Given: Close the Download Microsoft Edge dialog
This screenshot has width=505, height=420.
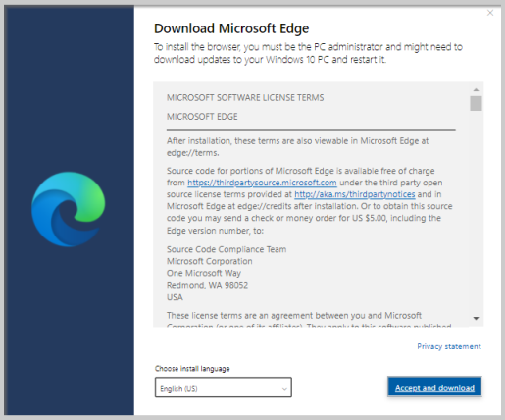Looking at the screenshot, I should [x=490, y=13].
